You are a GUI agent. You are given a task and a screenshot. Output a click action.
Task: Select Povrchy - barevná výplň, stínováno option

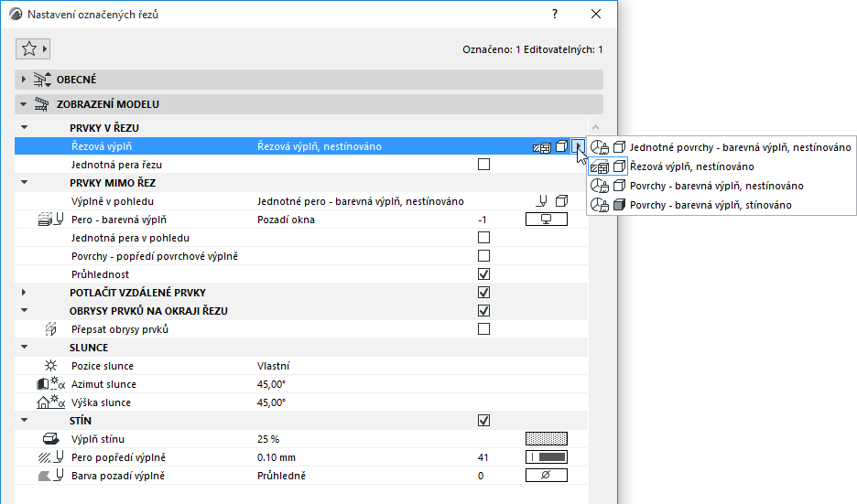click(711, 205)
